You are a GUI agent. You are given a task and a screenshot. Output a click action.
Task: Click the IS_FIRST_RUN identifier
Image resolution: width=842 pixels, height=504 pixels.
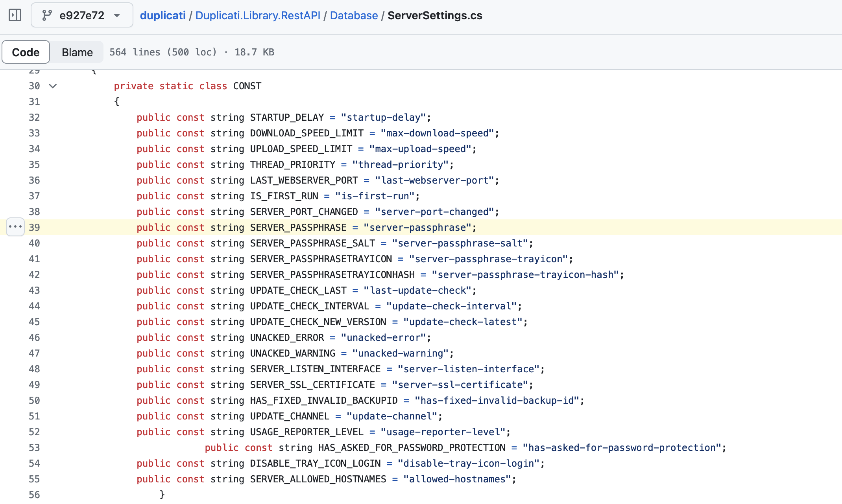[x=284, y=196]
